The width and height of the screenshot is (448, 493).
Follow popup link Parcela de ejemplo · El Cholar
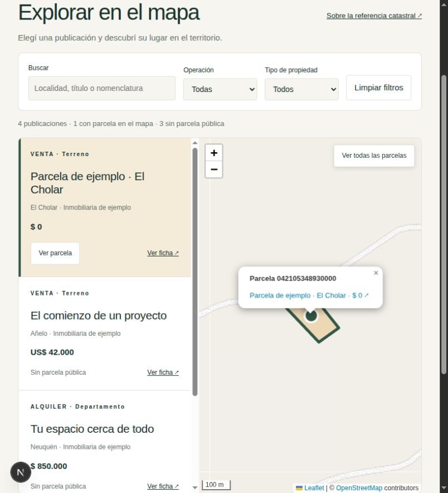click(309, 296)
